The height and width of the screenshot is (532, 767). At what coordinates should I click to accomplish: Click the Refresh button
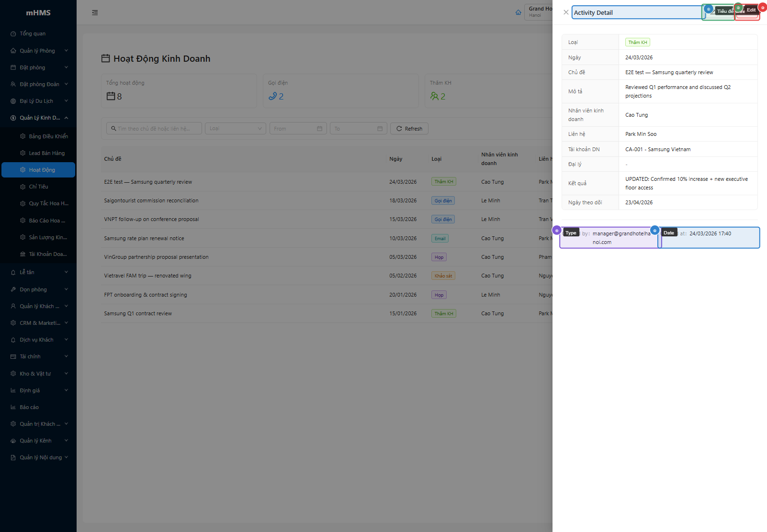tap(409, 129)
